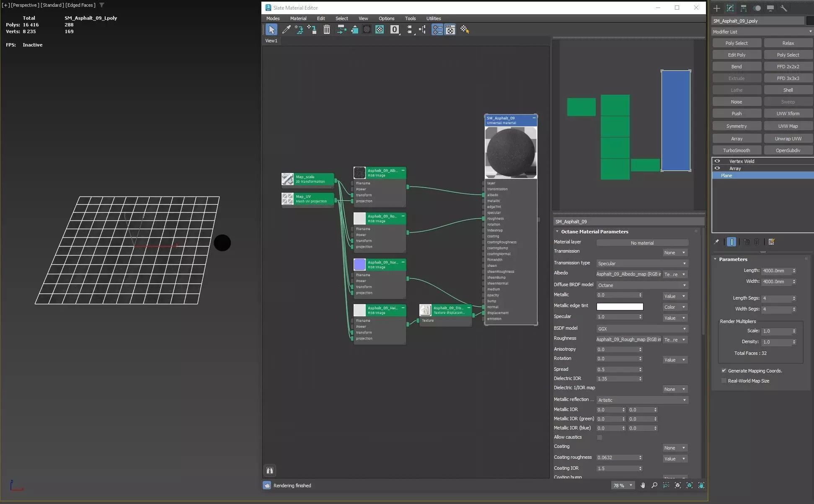Screen dimensions: 814x504
Task: Activate the Select tool arrow icon
Action: 271,29
